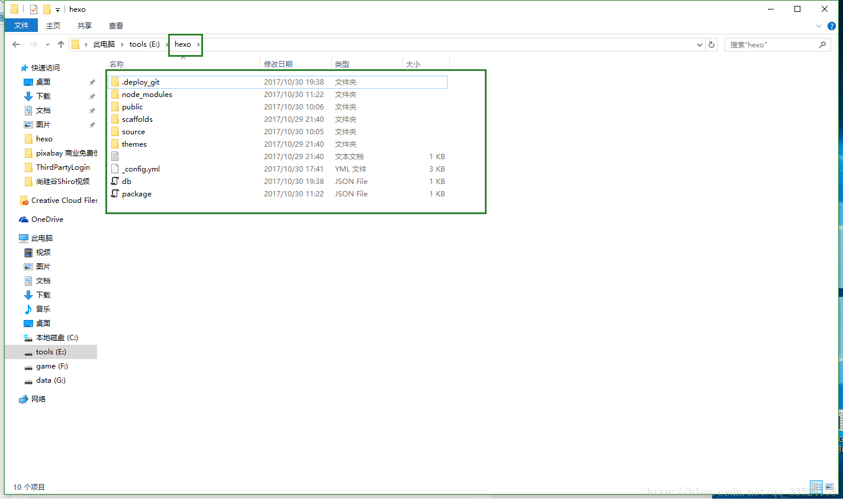The width and height of the screenshot is (843, 504).
Task: Click the back navigation arrow
Action: pos(16,44)
